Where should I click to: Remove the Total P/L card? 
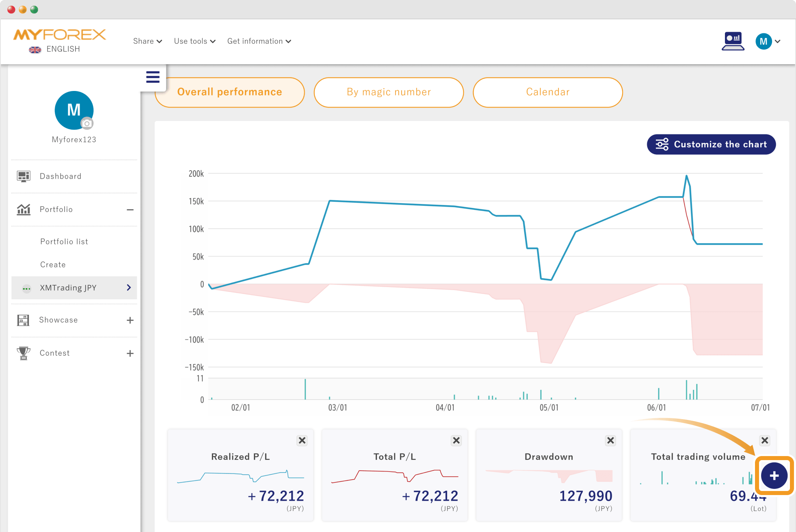pos(456,441)
